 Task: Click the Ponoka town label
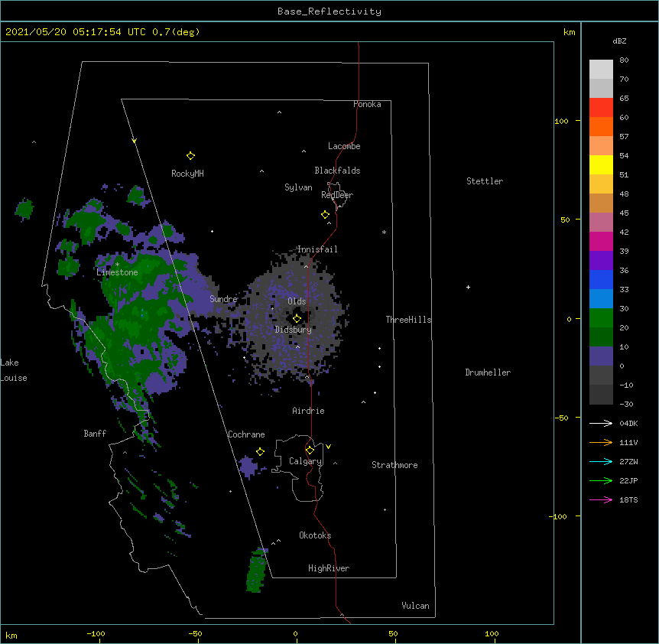pyautogui.click(x=367, y=104)
